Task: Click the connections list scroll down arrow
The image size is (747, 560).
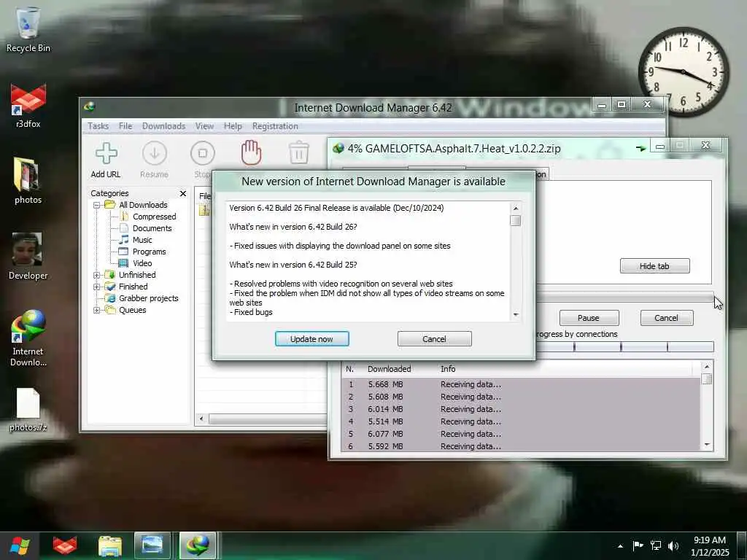Action: [707, 445]
